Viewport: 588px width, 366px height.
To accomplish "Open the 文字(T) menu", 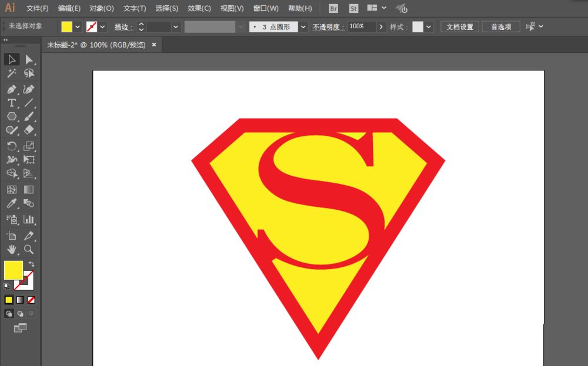I will click(x=135, y=8).
